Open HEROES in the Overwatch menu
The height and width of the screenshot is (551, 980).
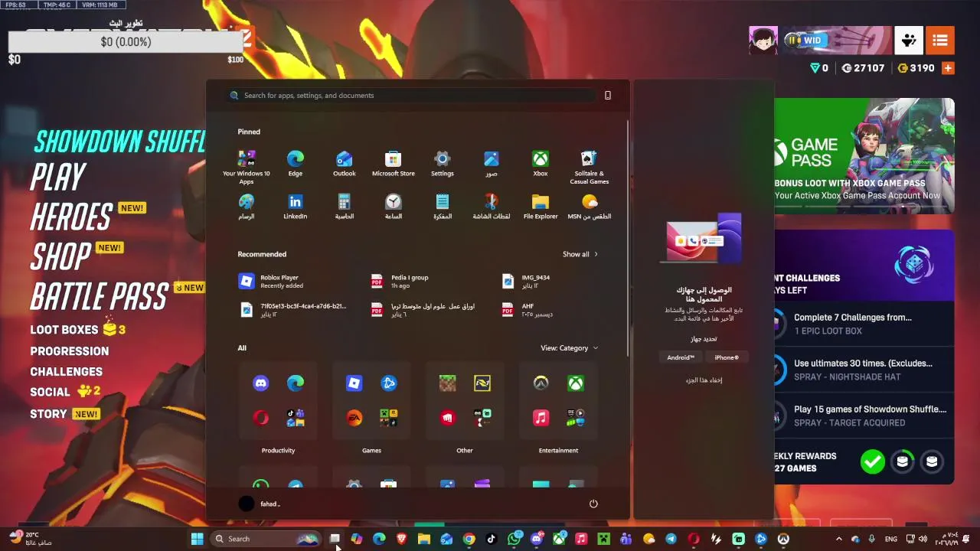pyautogui.click(x=71, y=217)
